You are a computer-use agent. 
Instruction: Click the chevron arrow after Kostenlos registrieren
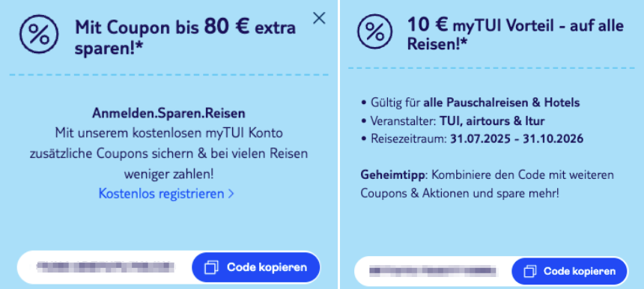click(x=231, y=194)
